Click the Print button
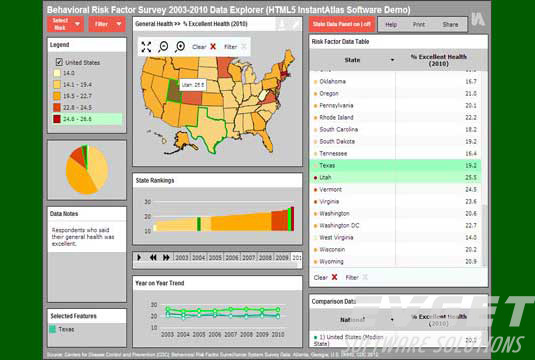 click(x=419, y=25)
